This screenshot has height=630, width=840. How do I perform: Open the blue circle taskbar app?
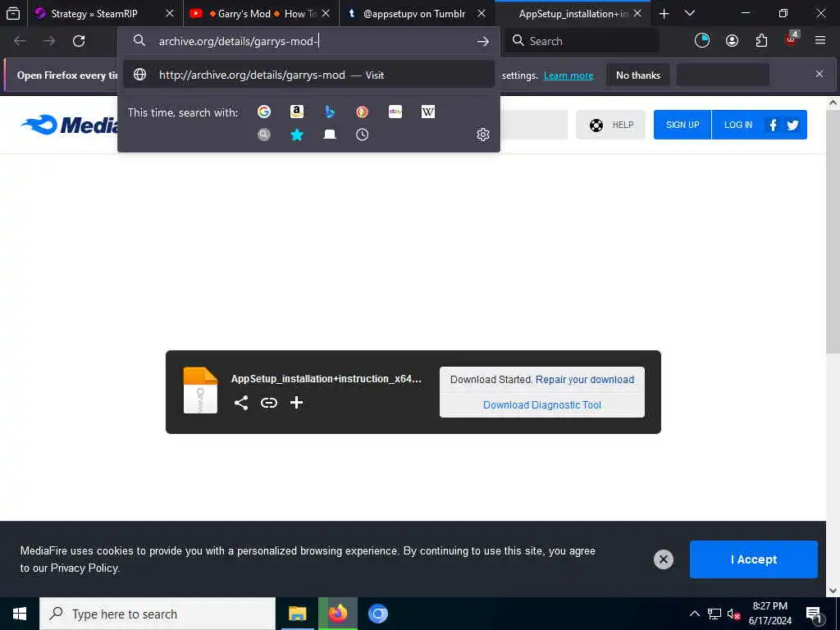coord(377,614)
